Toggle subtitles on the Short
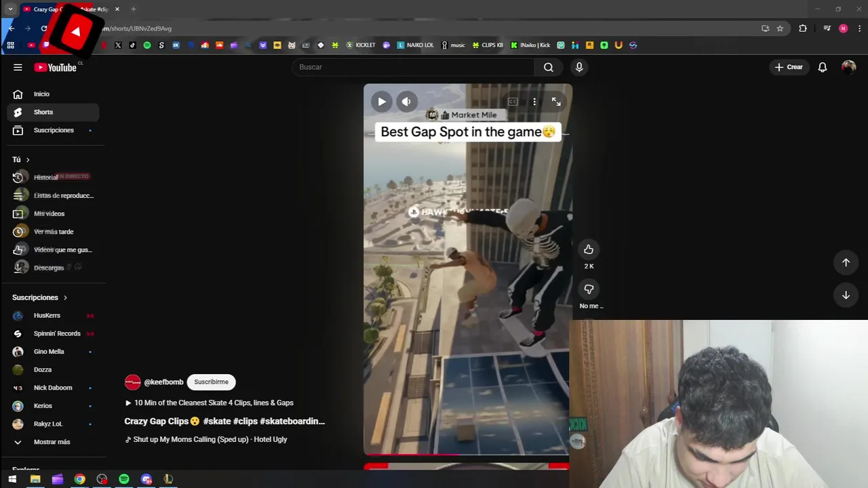This screenshot has width=868, height=488. click(x=513, y=102)
